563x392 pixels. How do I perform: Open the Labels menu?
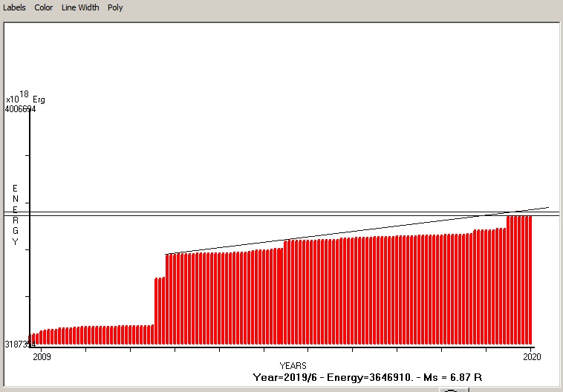pyautogui.click(x=14, y=7)
